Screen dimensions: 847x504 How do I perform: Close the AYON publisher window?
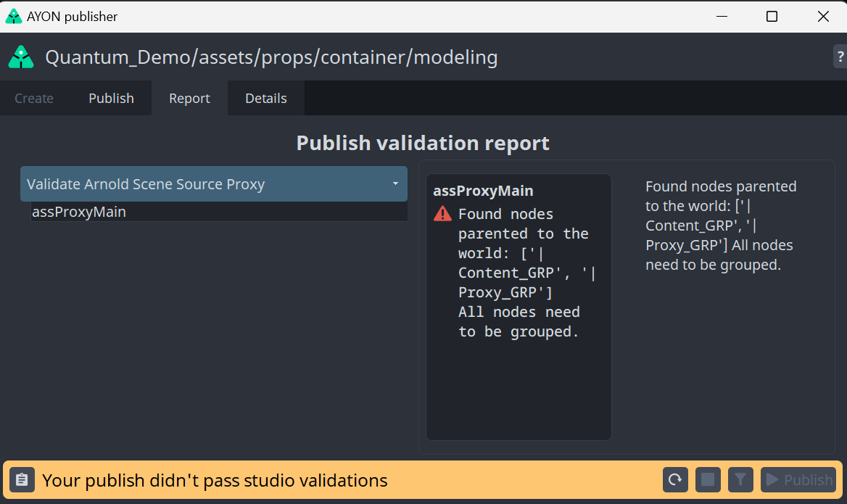tap(823, 16)
